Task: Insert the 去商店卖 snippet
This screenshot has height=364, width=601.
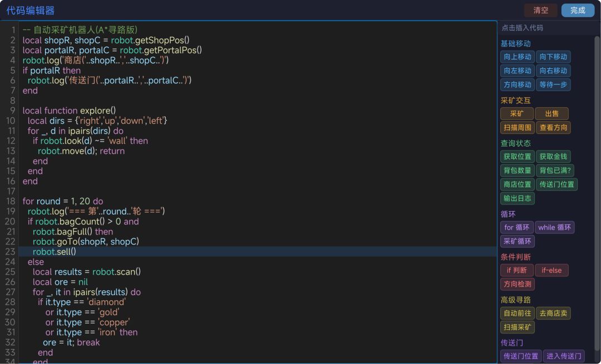Action: coord(553,313)
